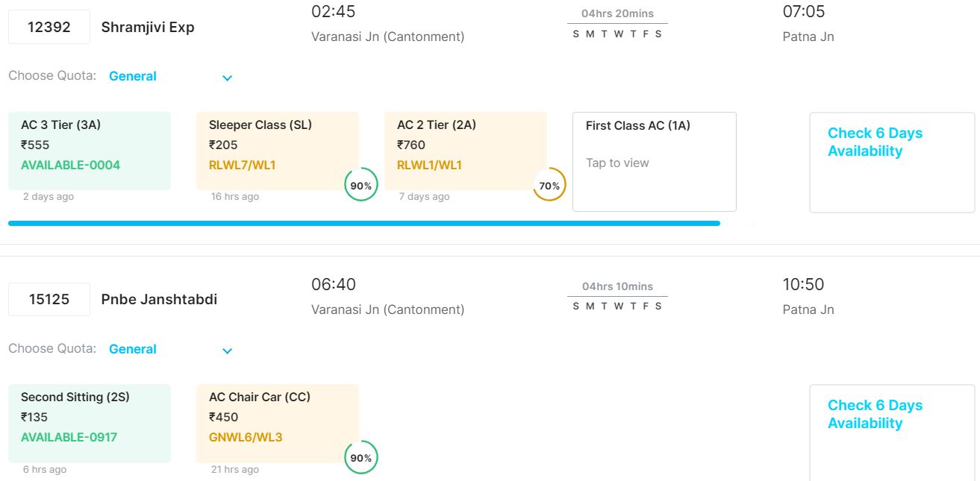Open the Shramjivi Exp train name

[148, 27]
